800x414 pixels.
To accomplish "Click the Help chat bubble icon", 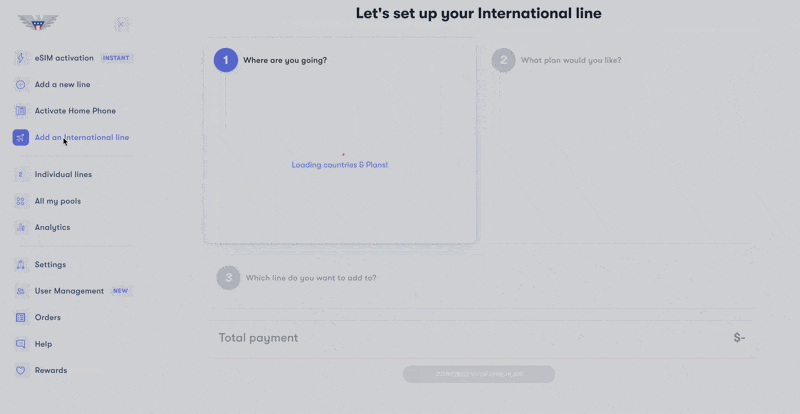I will click(20, 344).
